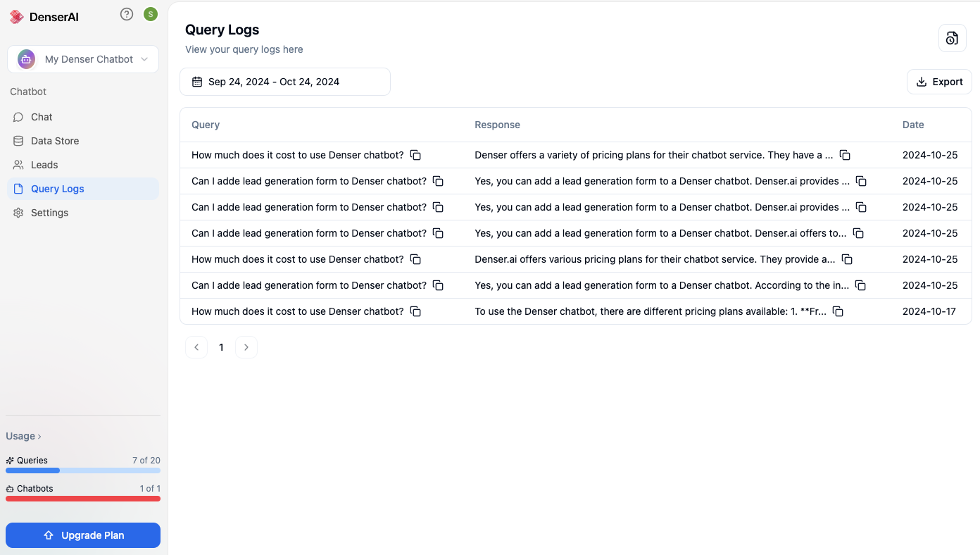Click the query history icon near Export
The width and height of the screenshot is (980, 555).
click(952, 38)
